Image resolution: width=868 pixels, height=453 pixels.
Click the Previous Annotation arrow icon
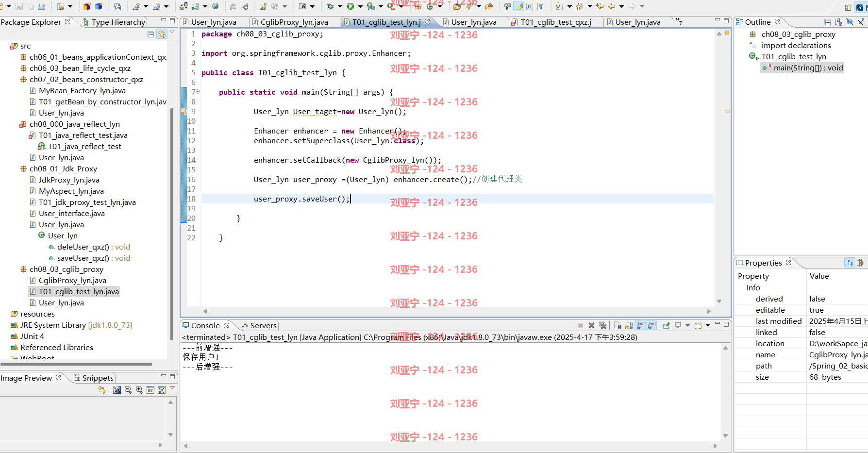coord(579,6)
